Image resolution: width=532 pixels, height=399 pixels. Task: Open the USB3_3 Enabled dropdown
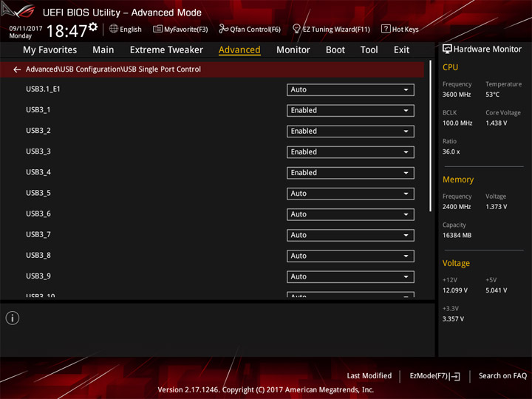point(350,152)
